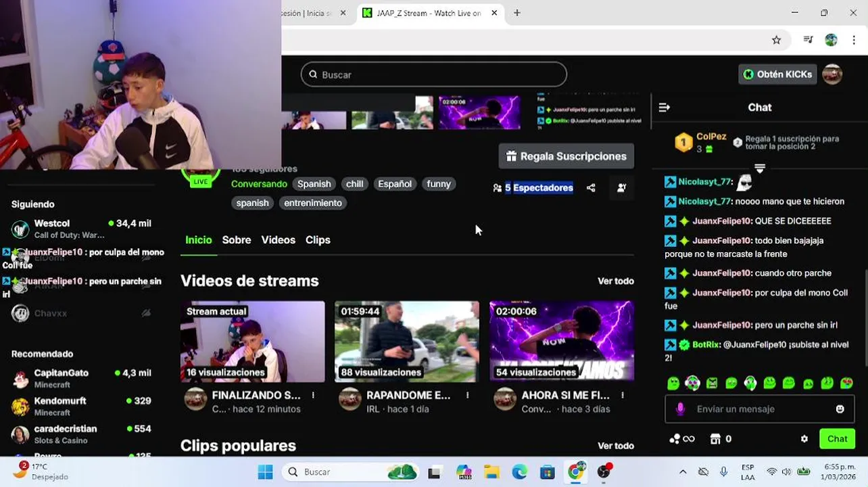868x487 pixels.
Task: Open the Stream actual video thumbnail
Action: pos(252,342)
